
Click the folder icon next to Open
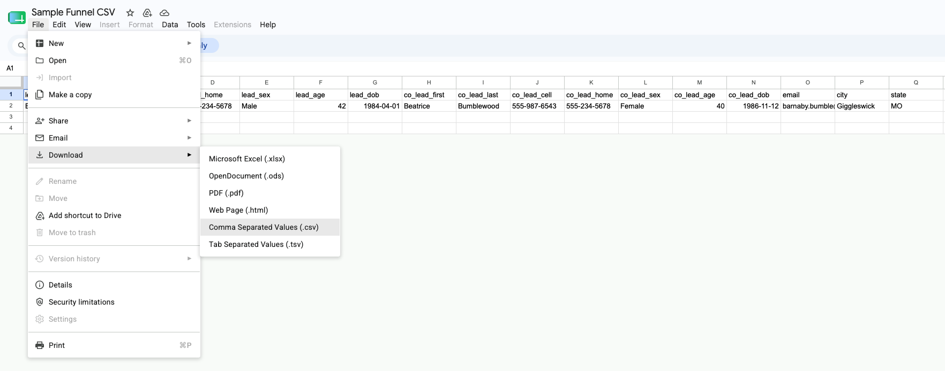click(40, 60)
